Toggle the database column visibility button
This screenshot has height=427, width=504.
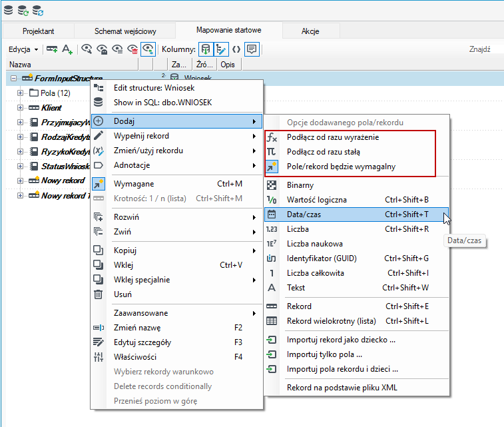tap(206, 49)
